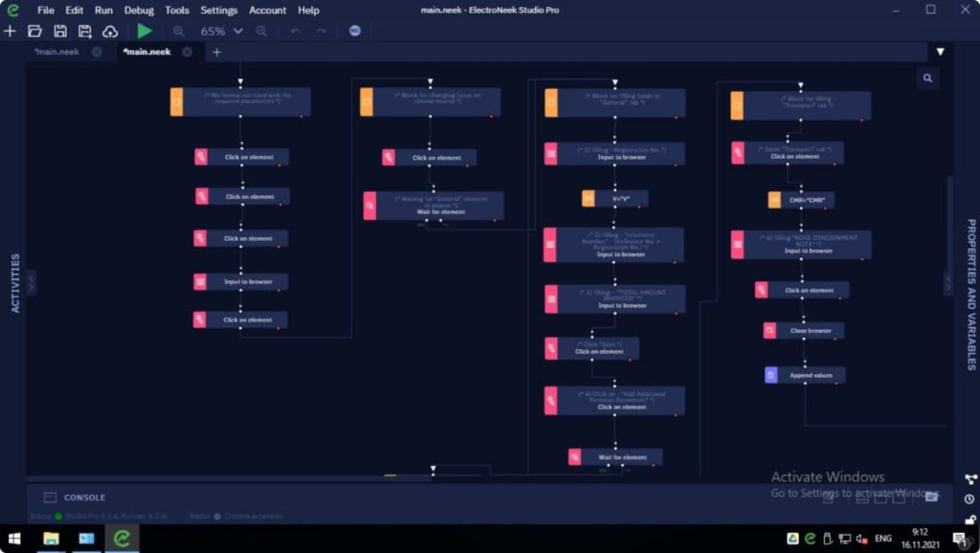
Task: Click the orange icon on V="V" node
Action: [x=589, y=199]
